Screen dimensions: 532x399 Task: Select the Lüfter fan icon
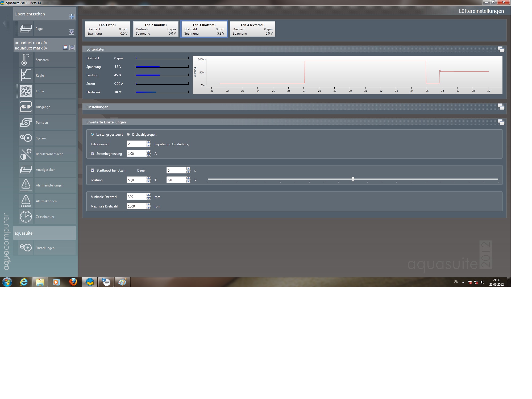tap(26, 91)
